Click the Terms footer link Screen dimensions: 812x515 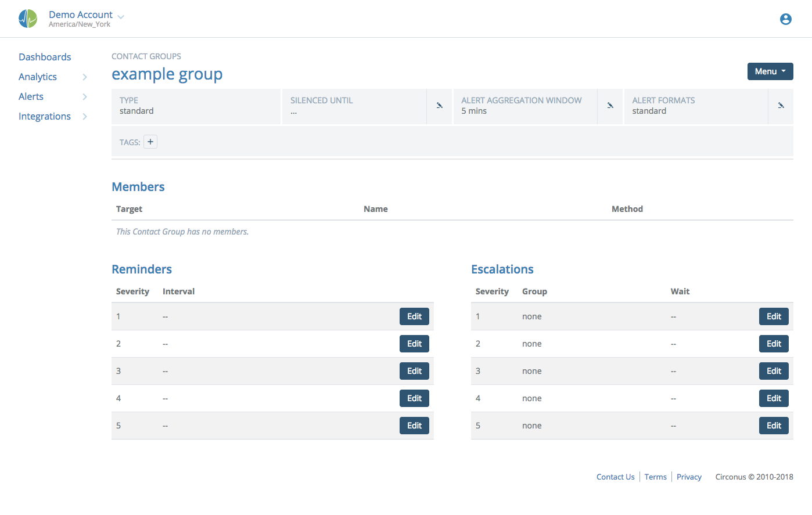tap(655, 477)
